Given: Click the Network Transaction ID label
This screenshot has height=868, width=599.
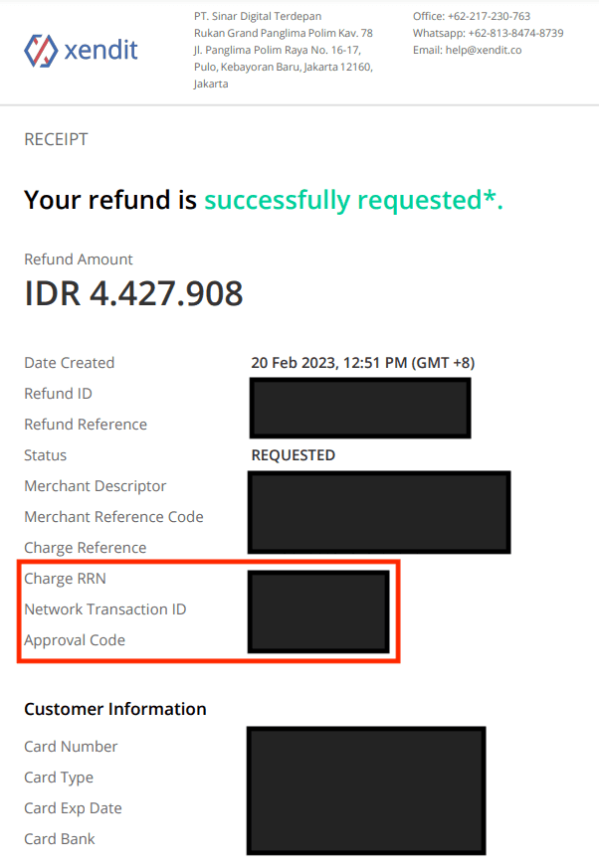Looking at the screenshot, I should coord(105,608).
